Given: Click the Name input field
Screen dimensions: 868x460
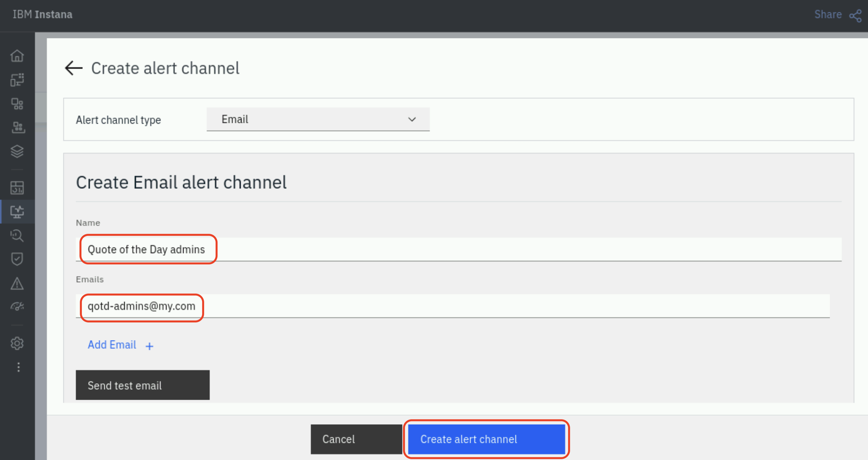Looking at the screenshot, I should 459,249.
